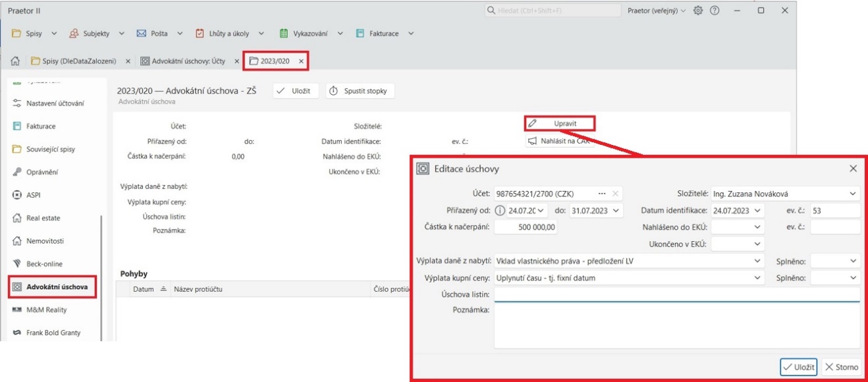
Task: Open Výplata daně z nabytí dropdown
Action: [x=757, y=261]
